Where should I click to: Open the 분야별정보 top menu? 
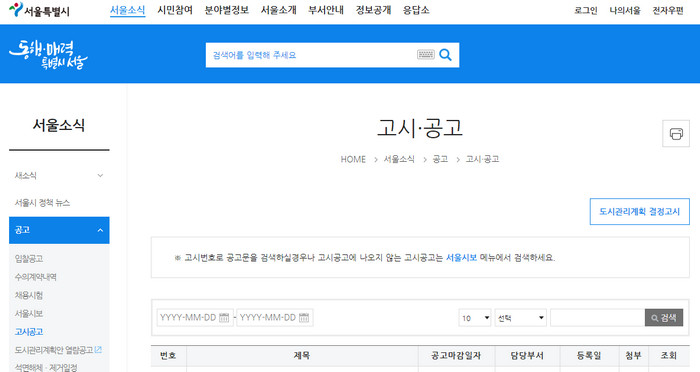point(227,10)
